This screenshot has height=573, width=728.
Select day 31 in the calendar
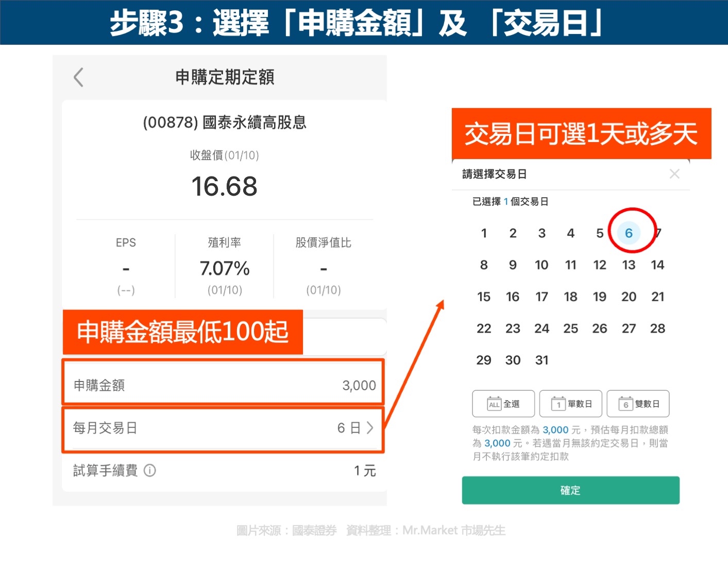pos(541,360)
